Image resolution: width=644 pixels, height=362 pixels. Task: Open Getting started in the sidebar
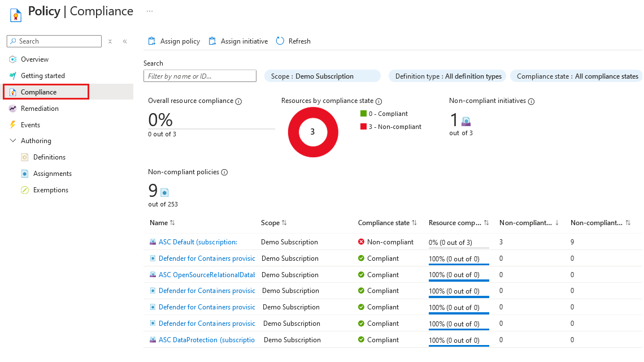pyautogui.click(x=43, y=76)
